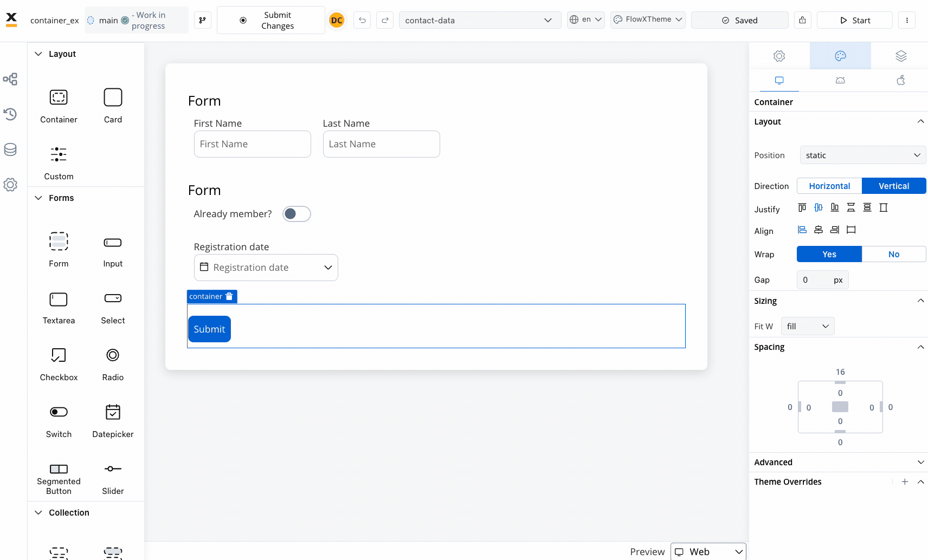928x560 pixels.
Task: Expand the Advanced section
Action: coord(920,462)
